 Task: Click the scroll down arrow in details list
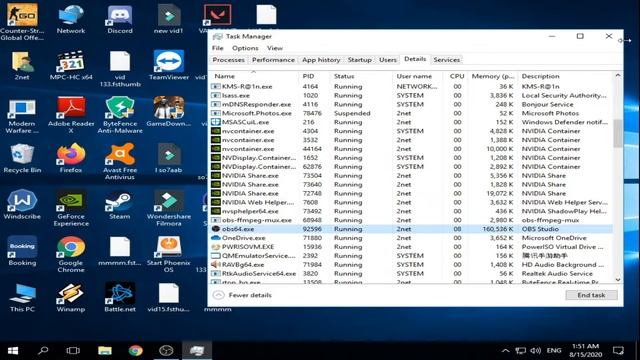tap(618, 280)
